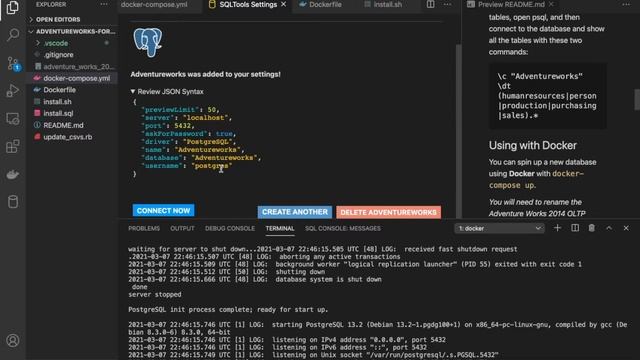Select docker-compose.yml in the file tree
The height and width of the screenshot is (360, 640).
77,78
